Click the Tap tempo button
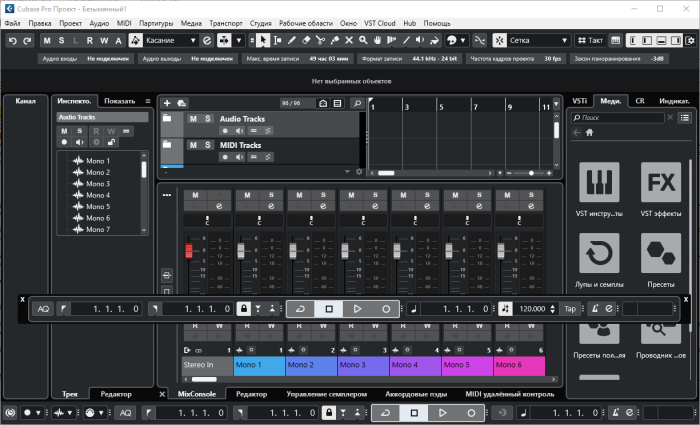Viewport: 700px width, 425px height. pyautogui.click(x=570, y=309)
